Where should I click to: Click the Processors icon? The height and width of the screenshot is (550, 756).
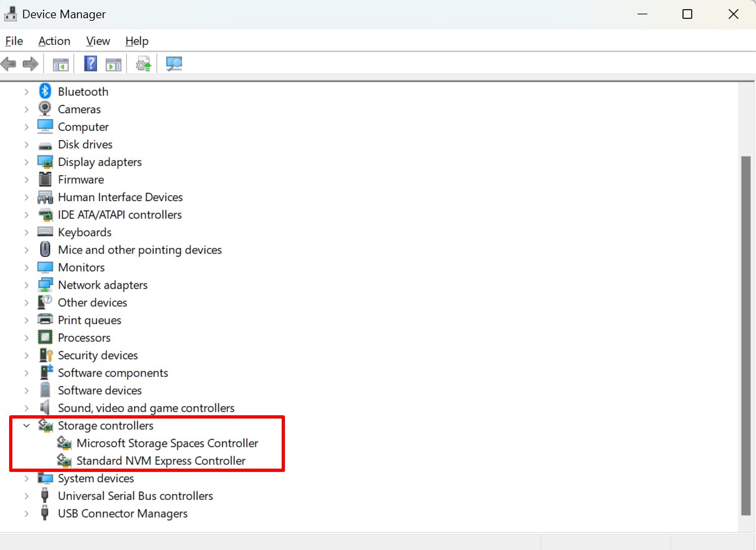click(x=46, y=337)
